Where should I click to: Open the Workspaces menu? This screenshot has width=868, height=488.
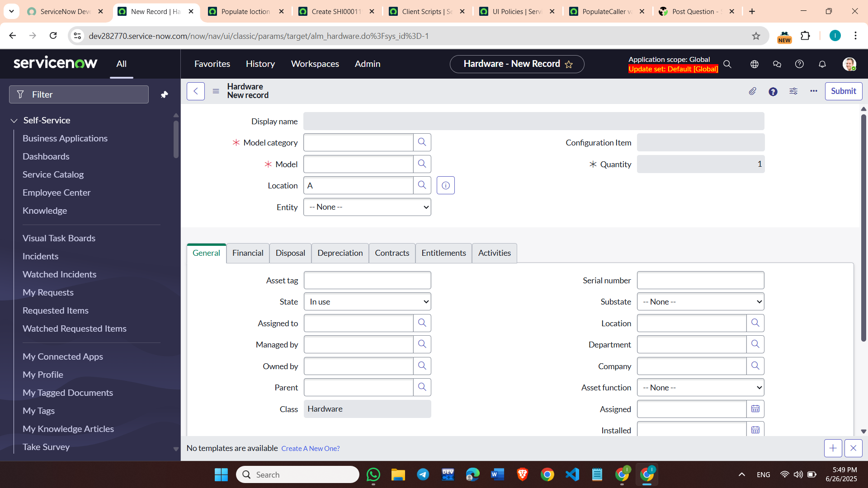coord(315,64)
